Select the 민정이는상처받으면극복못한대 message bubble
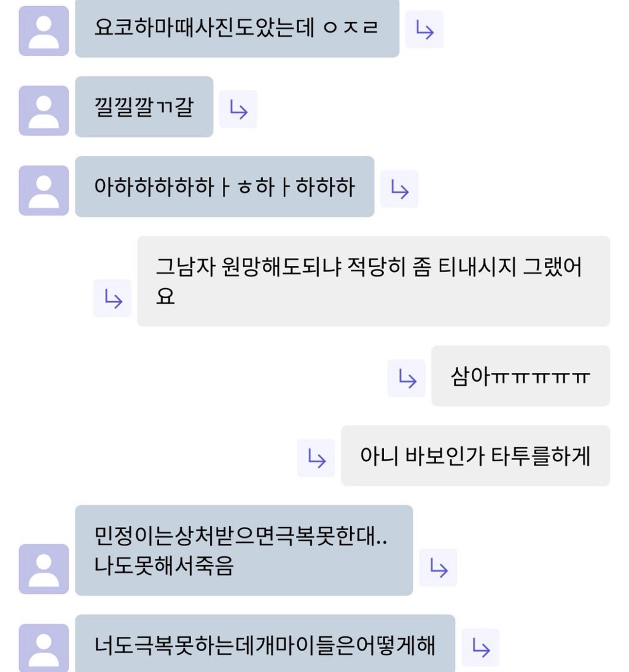The image size is (629, 672). [x=243, y=550]
